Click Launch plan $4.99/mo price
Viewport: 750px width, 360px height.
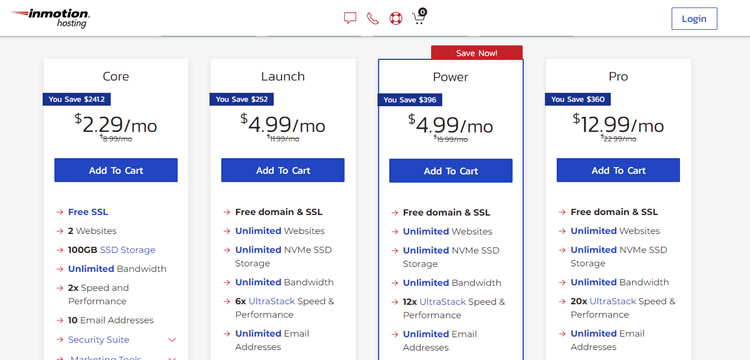click(x=283, y=124)
